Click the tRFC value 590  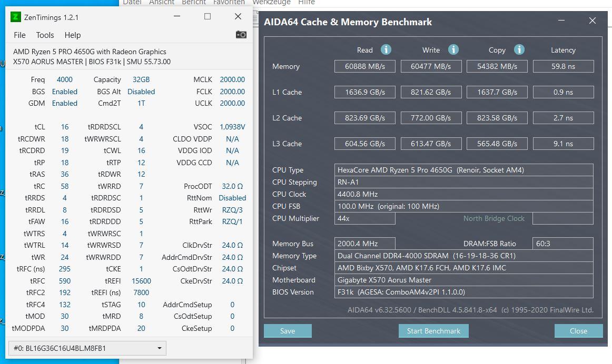[x=64, y=281]
